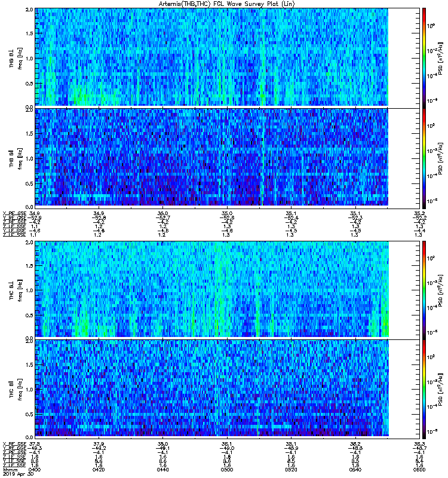This screenshot has width=448, height=478.
Task: Click the 'PSD [nT²/Hz]' label of THC B⊥ color bar
Action: (440, 290)
